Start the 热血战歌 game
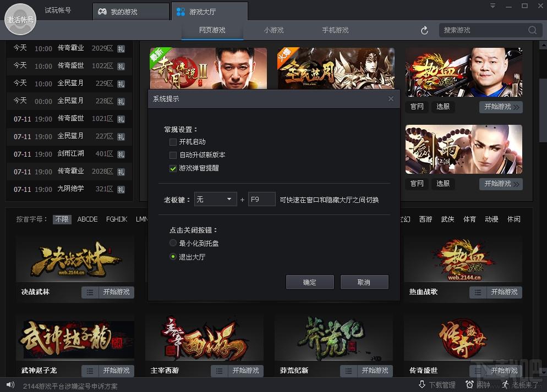 click(504, 292)
